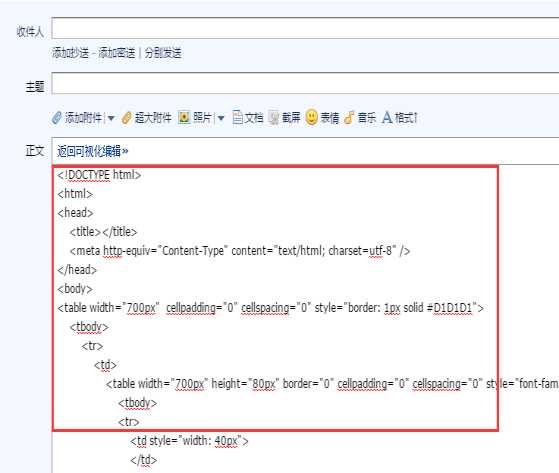Click the <body> line
Image resolution: width=559 pixels, height=473 pixels.
tap(75, 289)
